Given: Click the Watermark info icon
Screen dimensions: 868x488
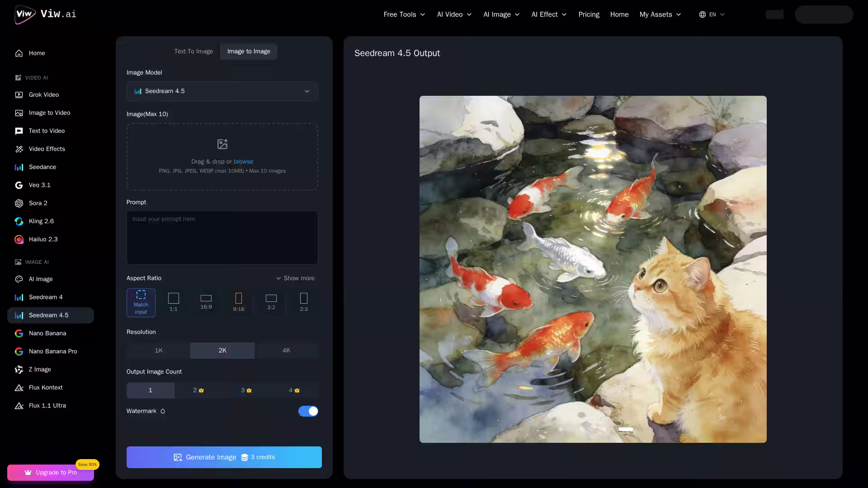Looking at the screenshot, I should tap(163, 411).
